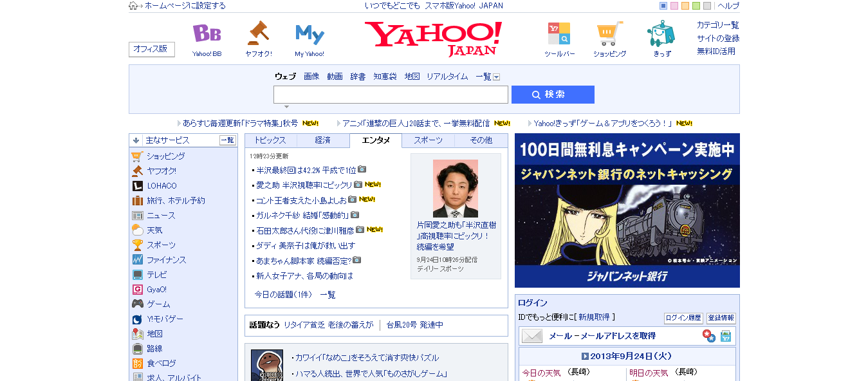Viewport: 868px width, 381px height.
Task: Click the calendar icon beside mail row
Action: pos(726,336)
